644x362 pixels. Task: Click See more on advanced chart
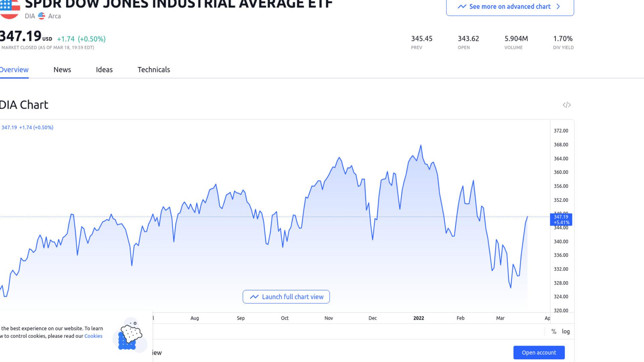click(x=510, y=7)
